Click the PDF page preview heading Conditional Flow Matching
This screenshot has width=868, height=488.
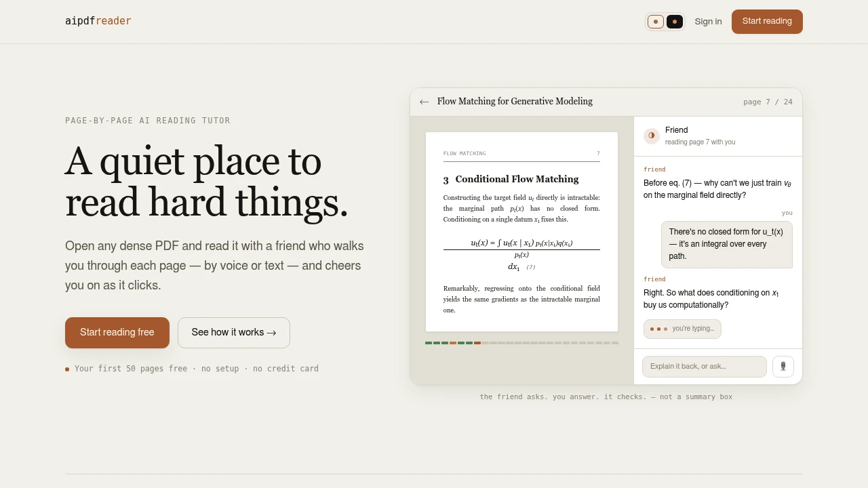tap(517, 180)
